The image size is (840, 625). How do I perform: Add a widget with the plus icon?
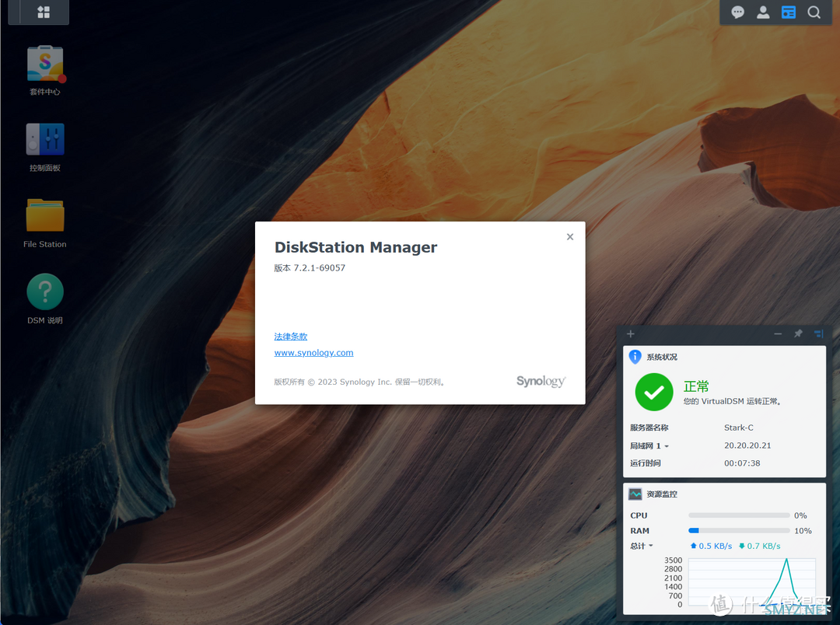pyautogui.click(x=631, y=333)
